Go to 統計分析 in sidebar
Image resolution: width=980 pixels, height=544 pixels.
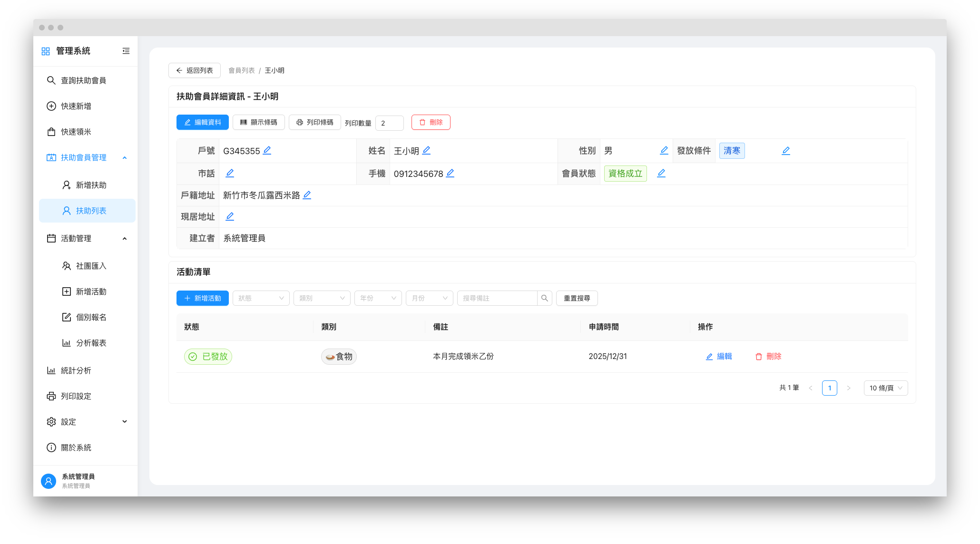click(76, 370)
